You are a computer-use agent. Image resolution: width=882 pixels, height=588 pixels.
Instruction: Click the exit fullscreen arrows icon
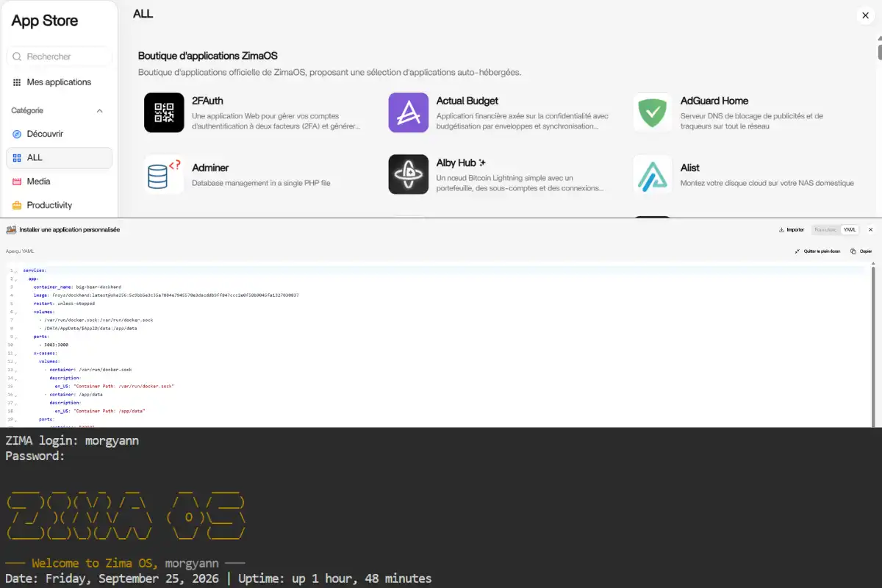point(797,251)
